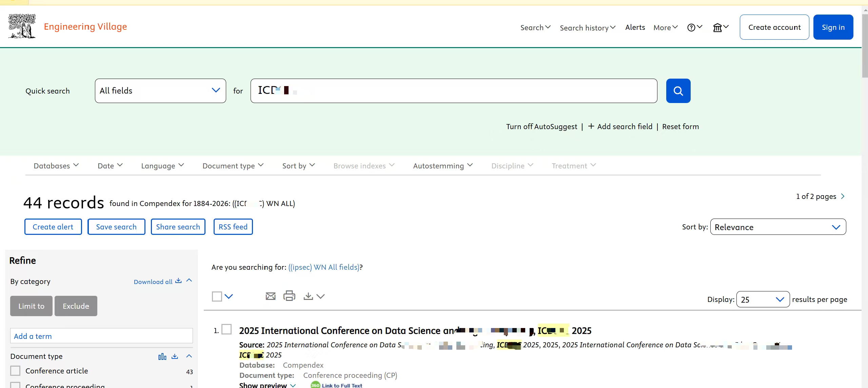Open the Sort by filter menu
The width and height of the screenshot is (868, 388).
(299, 166)
